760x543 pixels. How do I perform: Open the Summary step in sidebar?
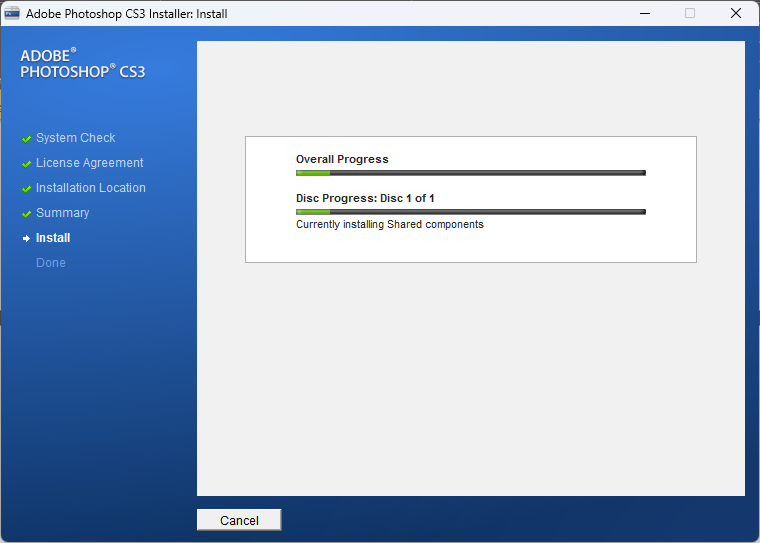pos(63,213)
